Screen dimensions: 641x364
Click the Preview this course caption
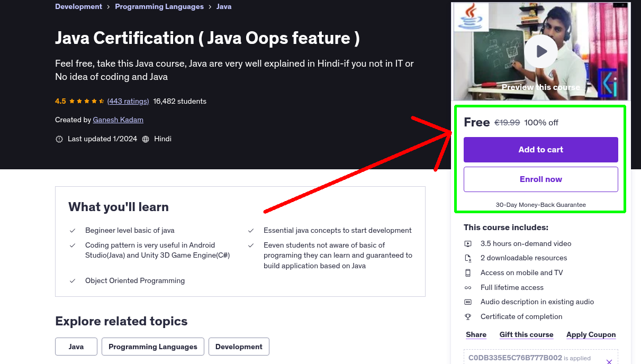(541, 87)
